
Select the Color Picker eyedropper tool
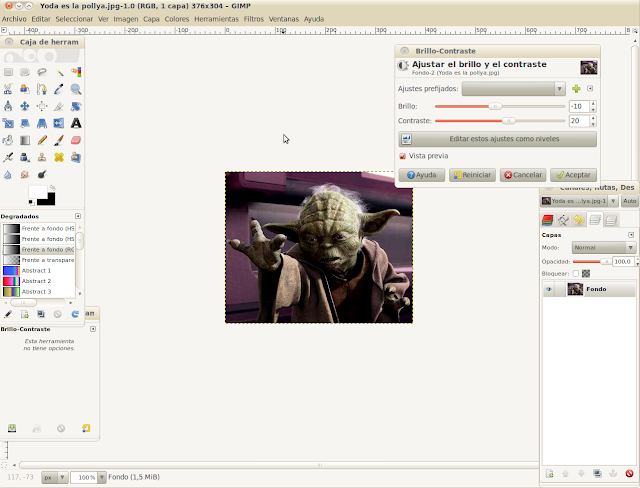point(59,89)
